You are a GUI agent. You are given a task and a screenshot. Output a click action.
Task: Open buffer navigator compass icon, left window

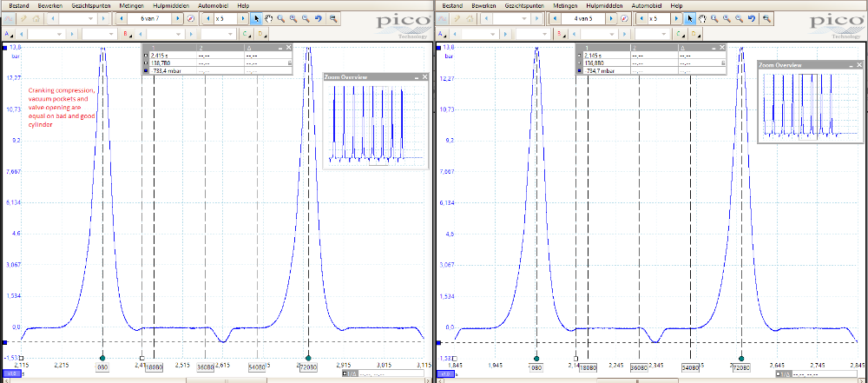click(x=190, y=18)
